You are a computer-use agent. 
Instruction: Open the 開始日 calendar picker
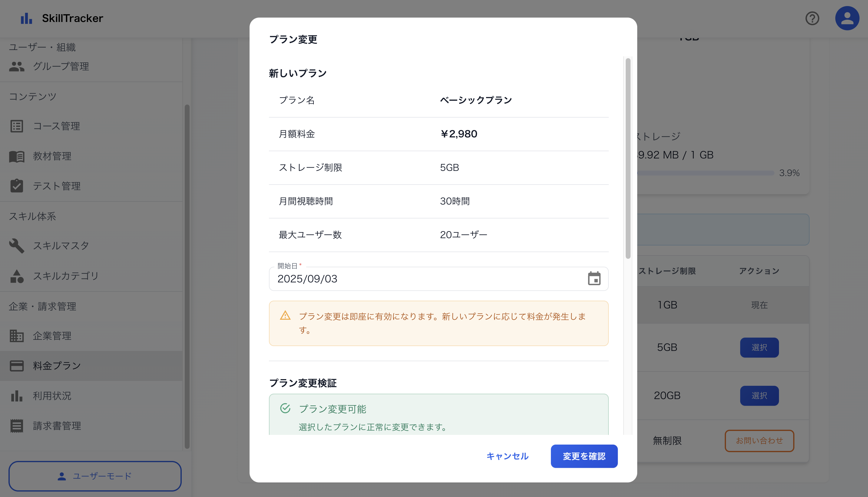(595, 279)
